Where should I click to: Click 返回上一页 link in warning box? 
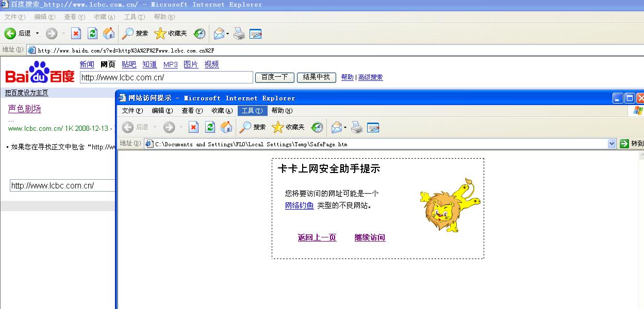(x=317, y=237)
